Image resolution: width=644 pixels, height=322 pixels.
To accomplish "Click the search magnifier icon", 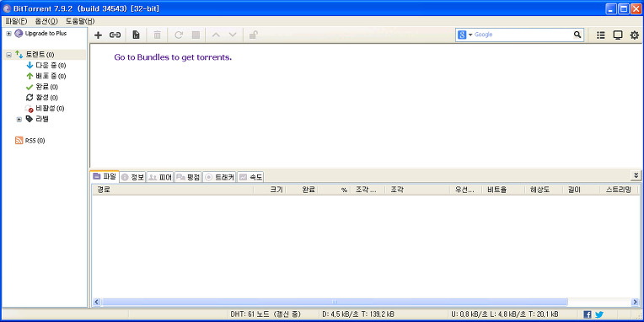I will (577, 35).
